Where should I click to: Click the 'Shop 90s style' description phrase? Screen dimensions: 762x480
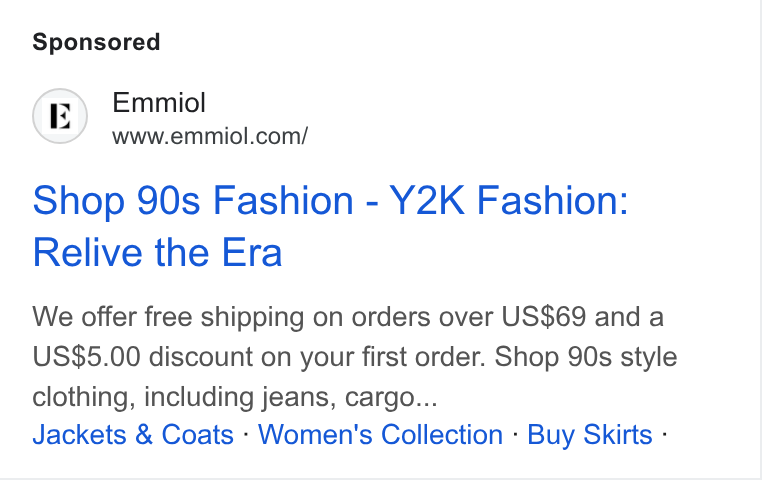click(x=586, y=357)
